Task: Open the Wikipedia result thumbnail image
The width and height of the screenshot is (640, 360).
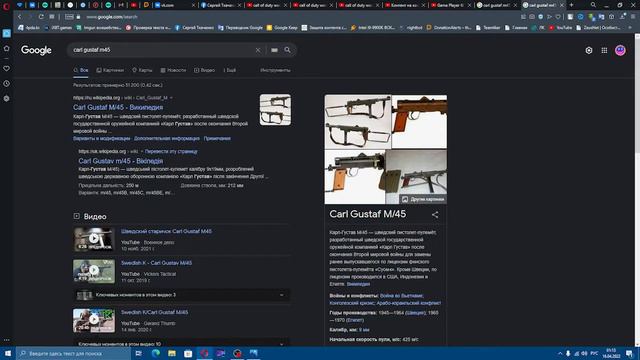Action: tap(276, 109)
